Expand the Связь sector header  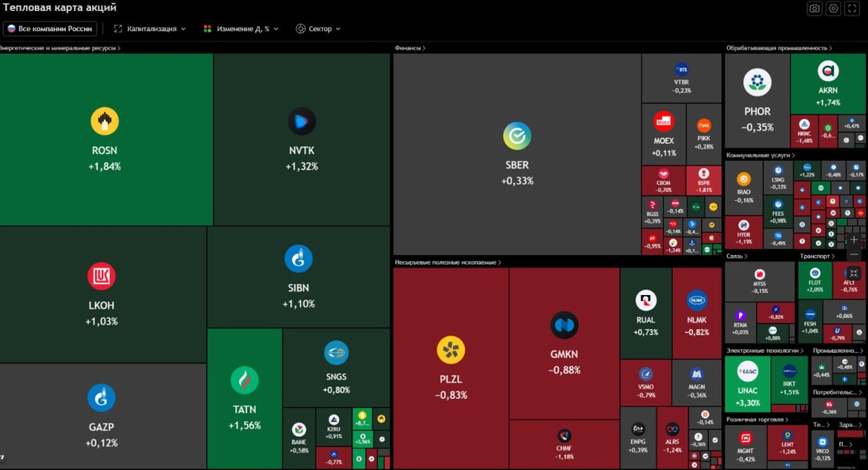737,256
